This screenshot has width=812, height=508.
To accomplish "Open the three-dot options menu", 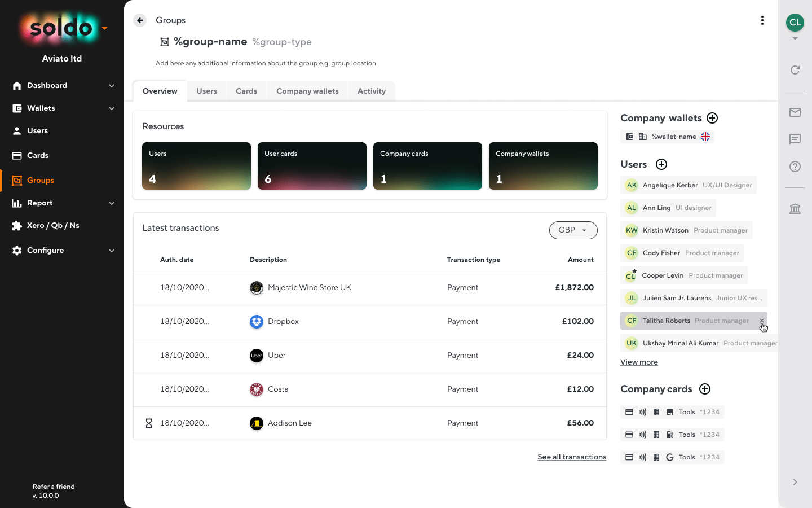I will tap(762, 20).
